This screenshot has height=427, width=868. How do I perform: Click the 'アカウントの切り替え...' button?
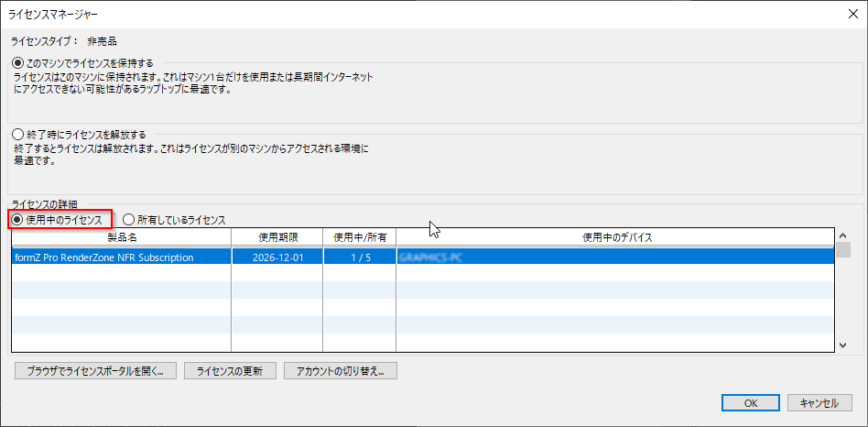(x=340, y=371)
